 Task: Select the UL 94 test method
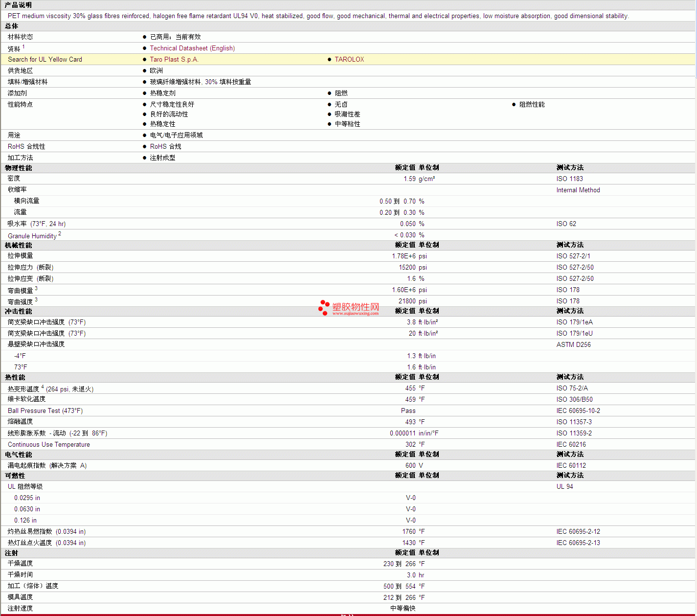[564, 486]
